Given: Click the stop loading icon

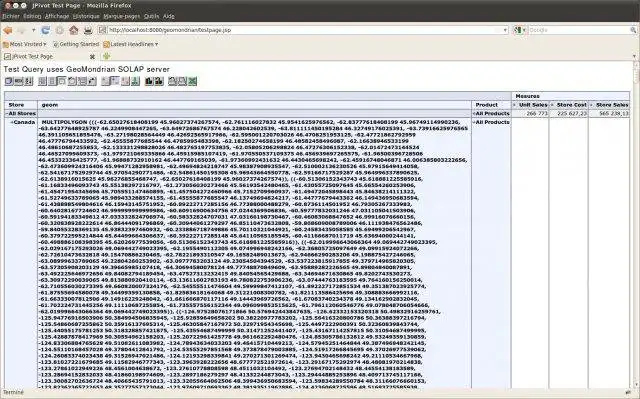Looking at the screenshot, I should (x=60, y=30).
